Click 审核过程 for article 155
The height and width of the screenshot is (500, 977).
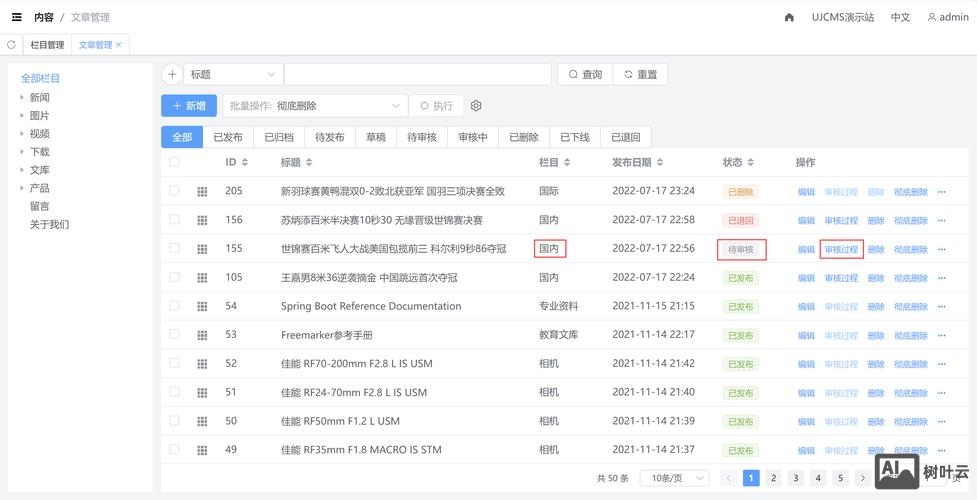click(841, 249)
